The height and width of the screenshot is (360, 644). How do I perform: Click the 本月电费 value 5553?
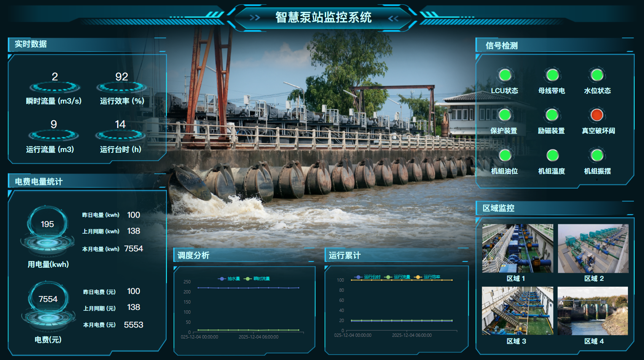[x=134, y=325]
